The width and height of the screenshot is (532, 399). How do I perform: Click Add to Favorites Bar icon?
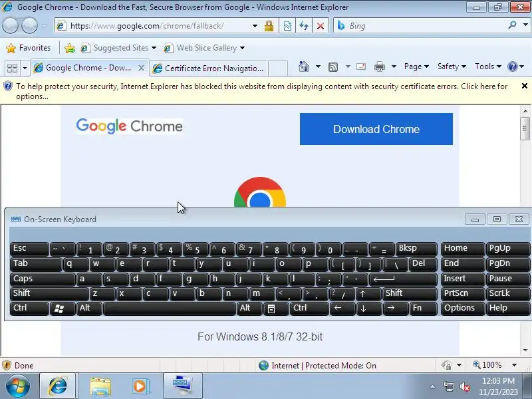(x=70, y=48)
